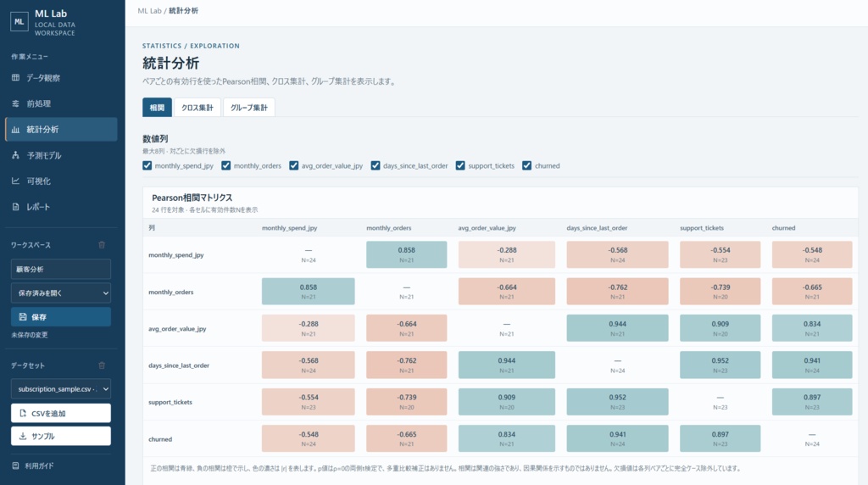Click the support_tickets column header
The height and width of the screenshot is (485, 868).
701,227
